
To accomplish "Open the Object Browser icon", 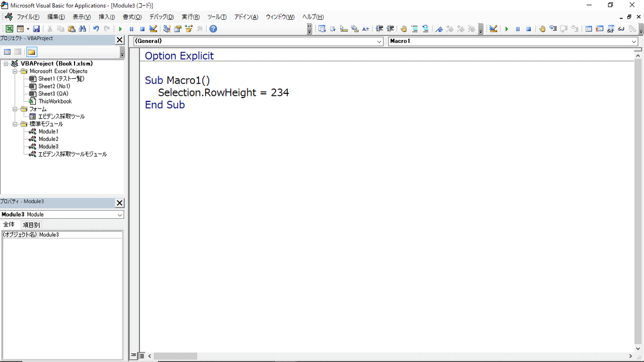I will click(188, 29).
